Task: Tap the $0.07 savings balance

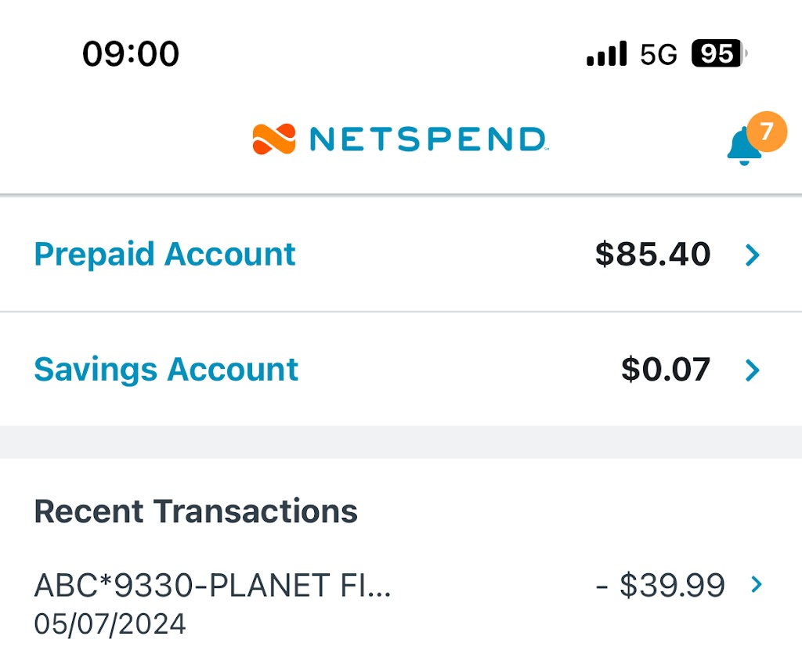Action: (666, 370)
